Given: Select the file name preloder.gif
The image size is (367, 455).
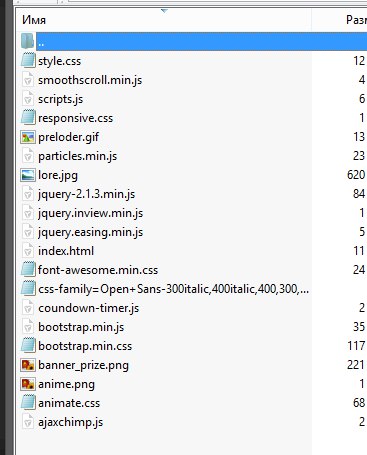Looking at the screenshot, I should (x=69, y=137).
